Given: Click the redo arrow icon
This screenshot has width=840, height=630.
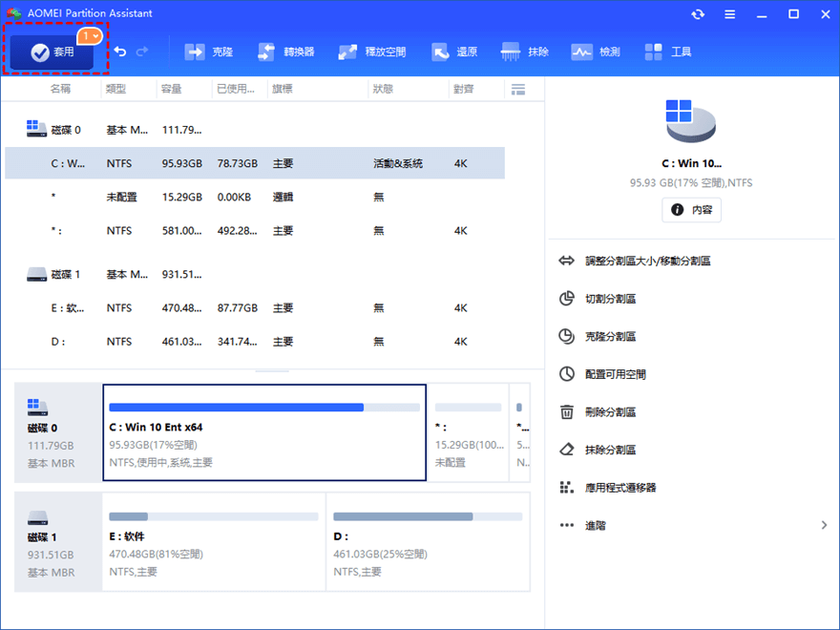Looking at the screenshot, I should (x=142, y=52).
